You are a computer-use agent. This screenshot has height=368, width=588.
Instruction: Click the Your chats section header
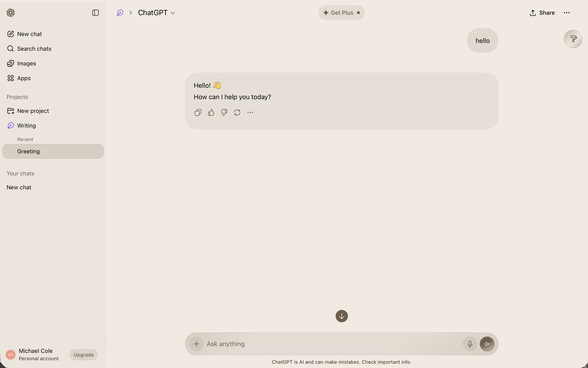pos(20,173)
